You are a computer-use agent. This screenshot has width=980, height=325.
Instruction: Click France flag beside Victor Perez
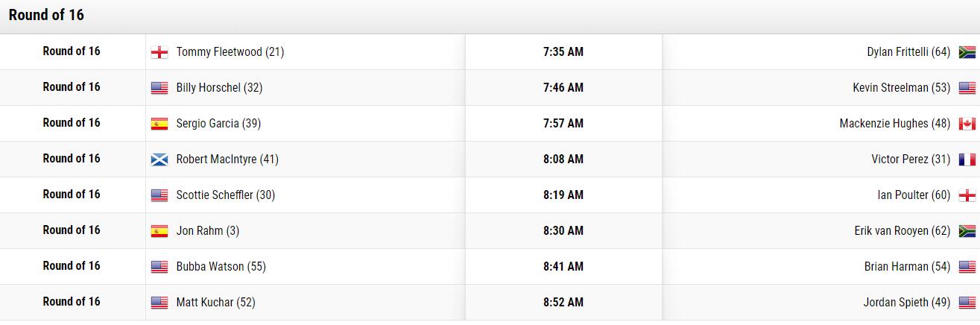click(967, 160)
